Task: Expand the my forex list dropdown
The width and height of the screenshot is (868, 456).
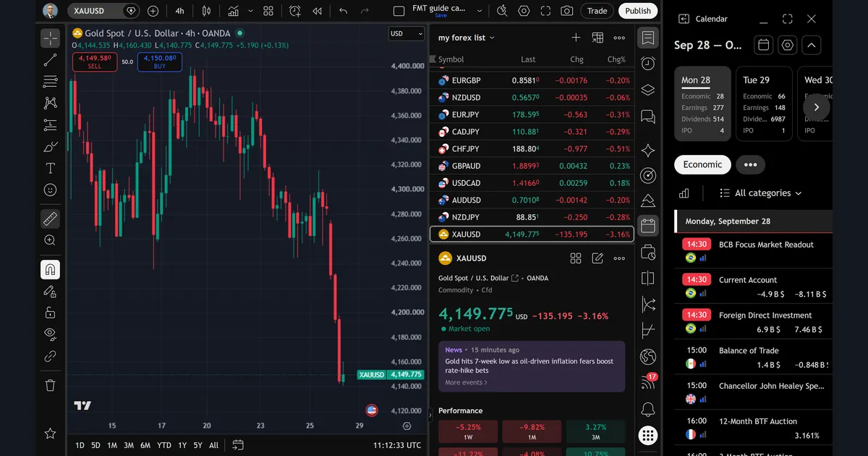Action: coord(467,38)
